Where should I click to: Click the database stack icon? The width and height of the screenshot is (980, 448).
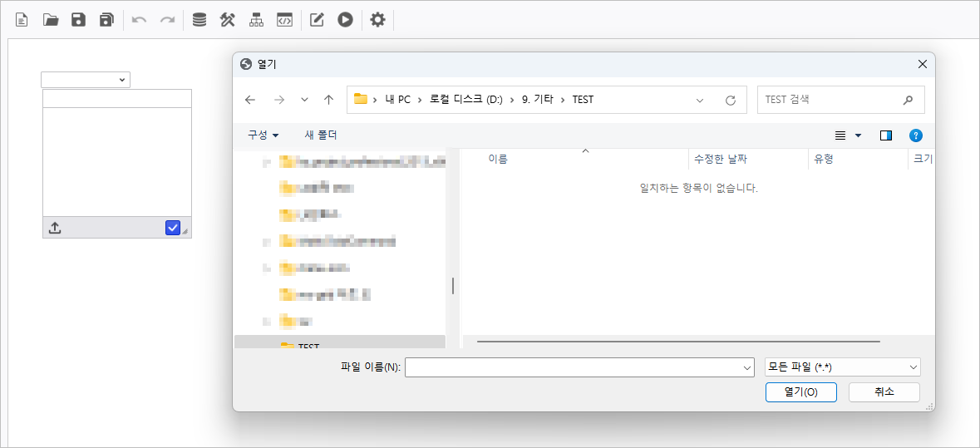pos(199,19)
